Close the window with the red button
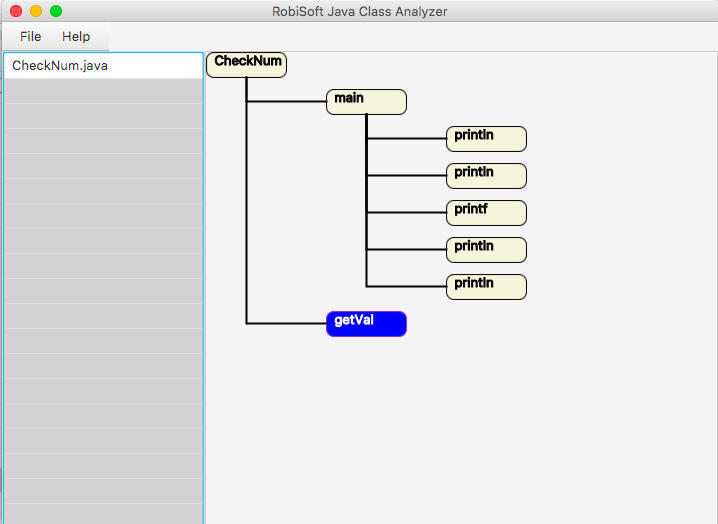 tap(16, 11)
